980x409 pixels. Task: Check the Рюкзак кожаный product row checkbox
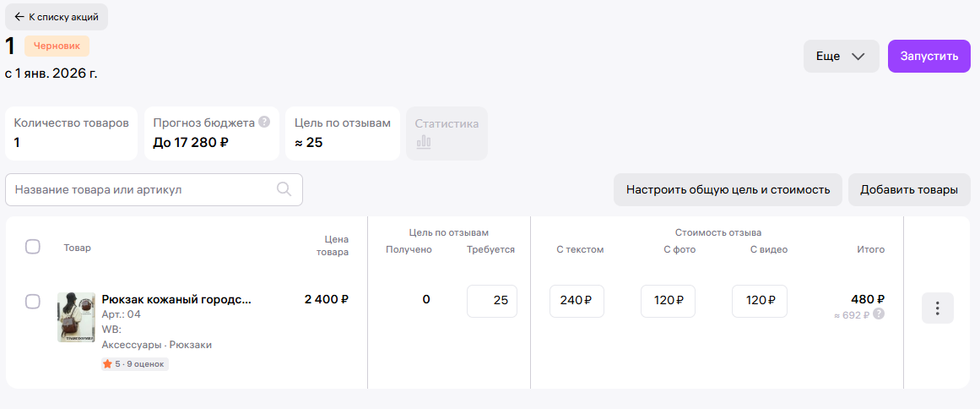click(x=33, y=302)
